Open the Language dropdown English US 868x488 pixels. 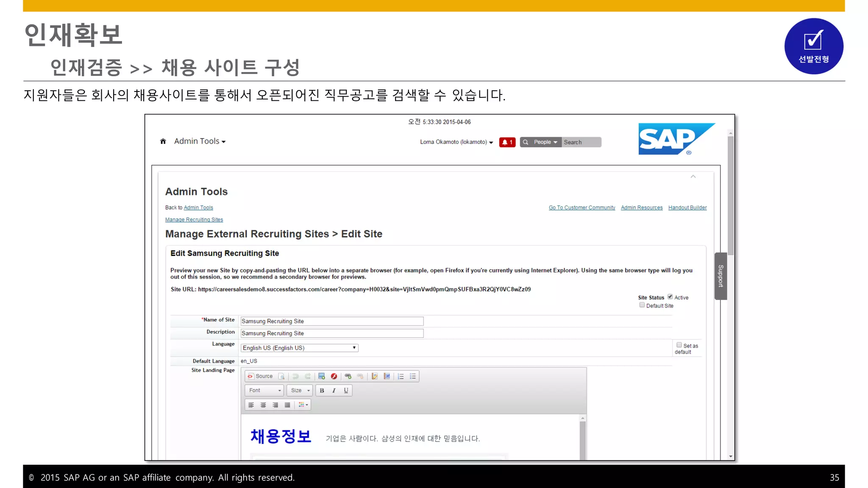(x=299, y=348)
